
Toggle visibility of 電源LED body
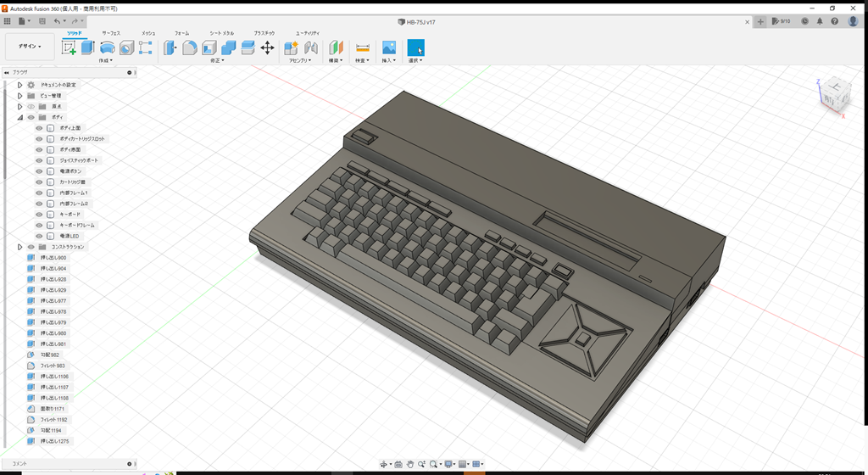pyautogui.click(x=39, y=236)
